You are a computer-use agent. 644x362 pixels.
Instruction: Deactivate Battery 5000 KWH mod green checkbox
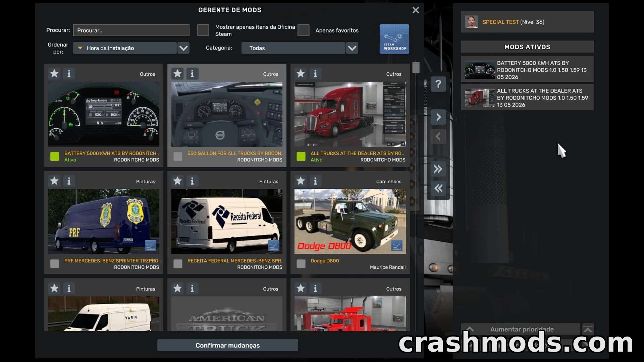tap(55, 156)
